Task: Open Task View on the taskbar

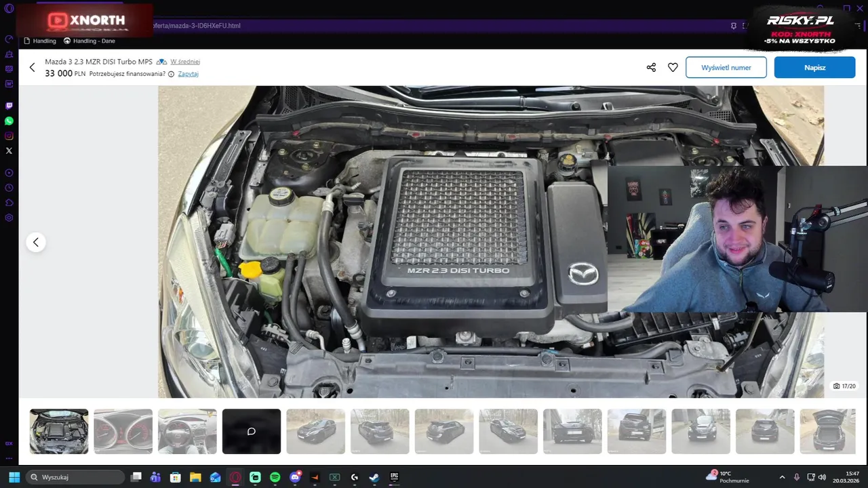Action: pyautogui.click(x=136, y=477)
